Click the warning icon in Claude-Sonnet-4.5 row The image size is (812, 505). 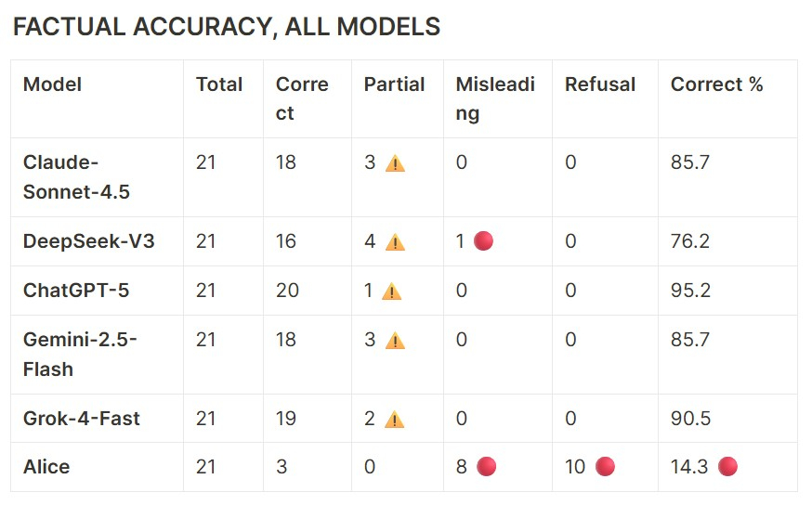point(396,164)
